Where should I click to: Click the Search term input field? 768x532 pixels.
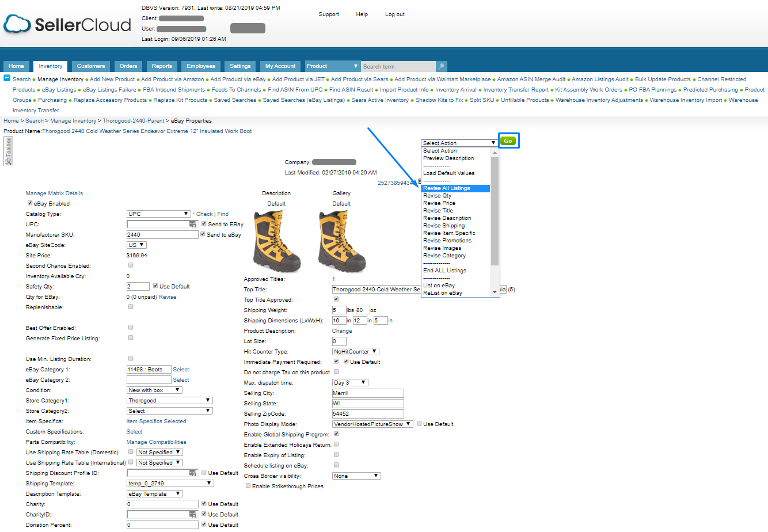(x=398, y=66)
